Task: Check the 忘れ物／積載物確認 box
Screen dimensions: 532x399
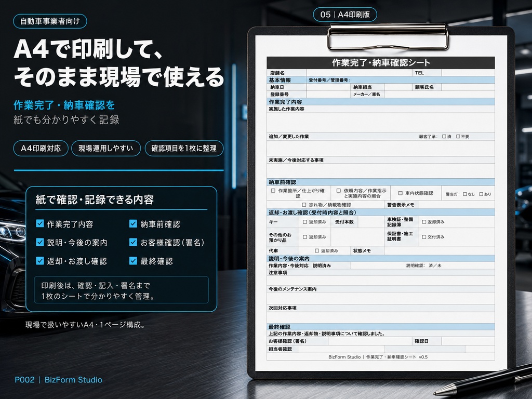Action: tap(304, 205)
